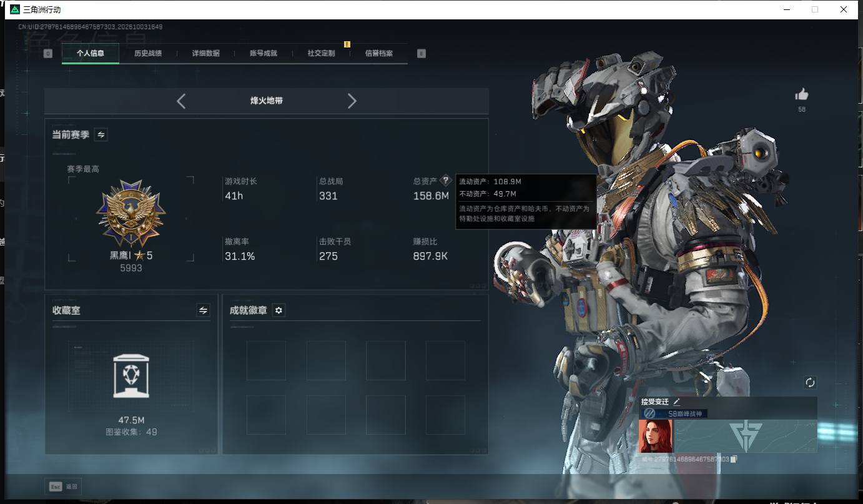863x504 pixels.
Task: Click the Esc 返回 button
Action: coord(63,487)
